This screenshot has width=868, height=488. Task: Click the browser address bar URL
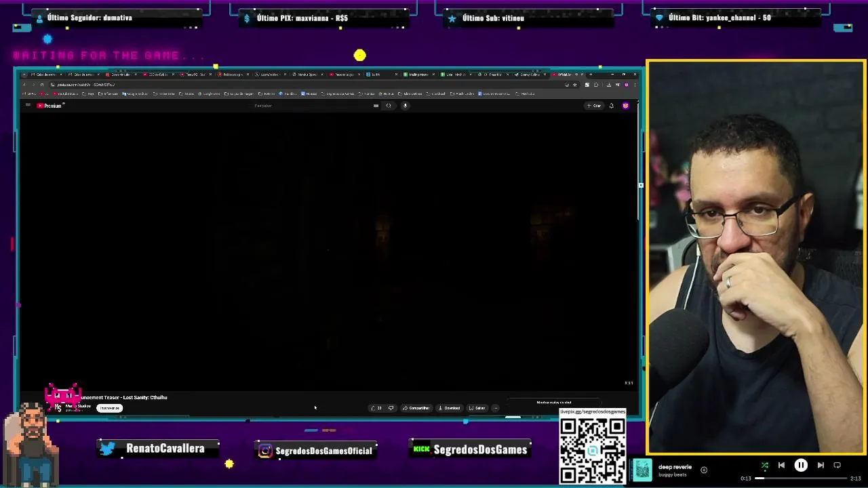pos(85,85)
